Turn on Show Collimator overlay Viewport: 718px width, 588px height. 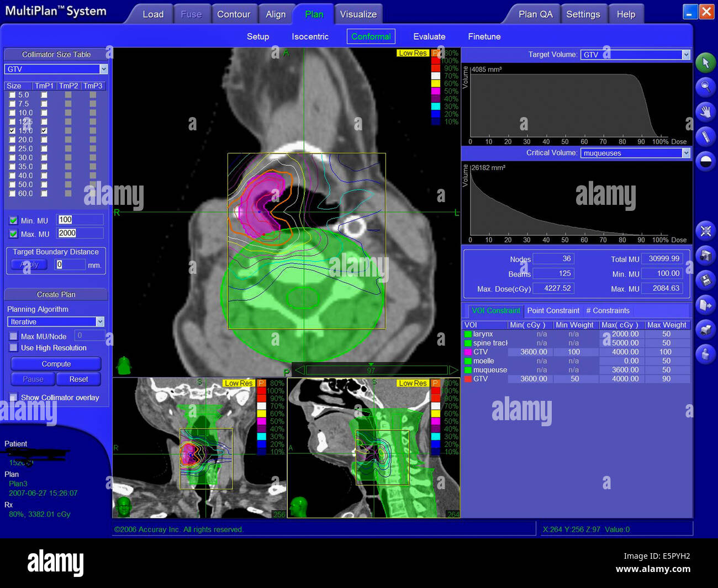[x=13, y=397]
